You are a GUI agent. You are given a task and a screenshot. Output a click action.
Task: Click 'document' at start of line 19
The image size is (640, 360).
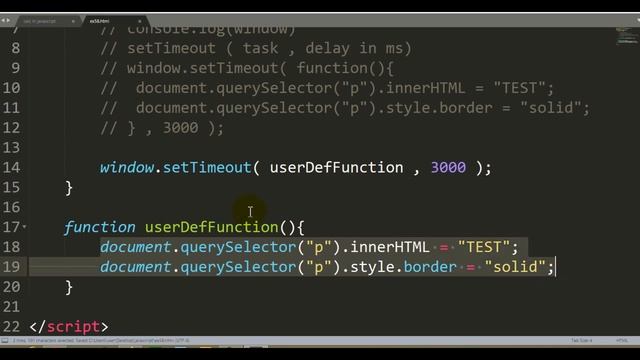[x=136, y=267]
